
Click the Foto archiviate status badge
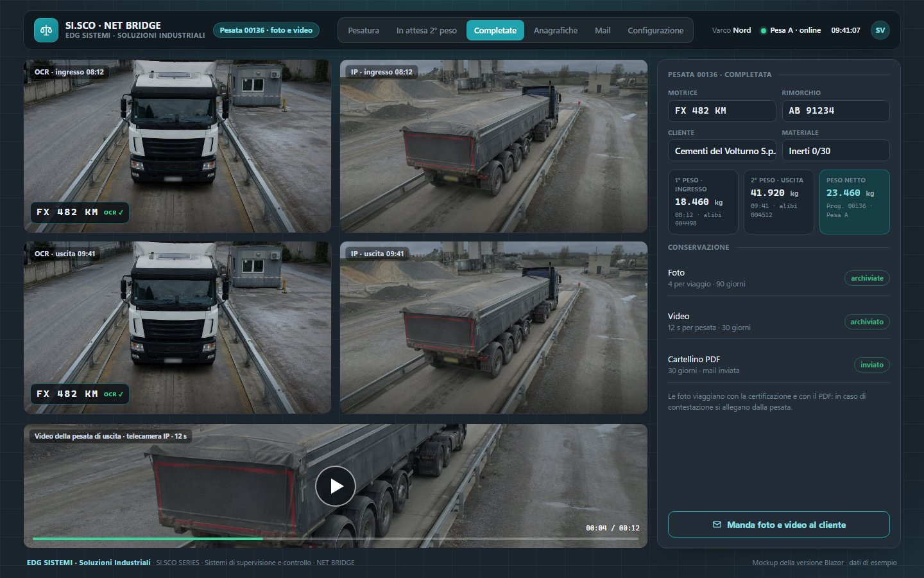(x=867, y=278)
